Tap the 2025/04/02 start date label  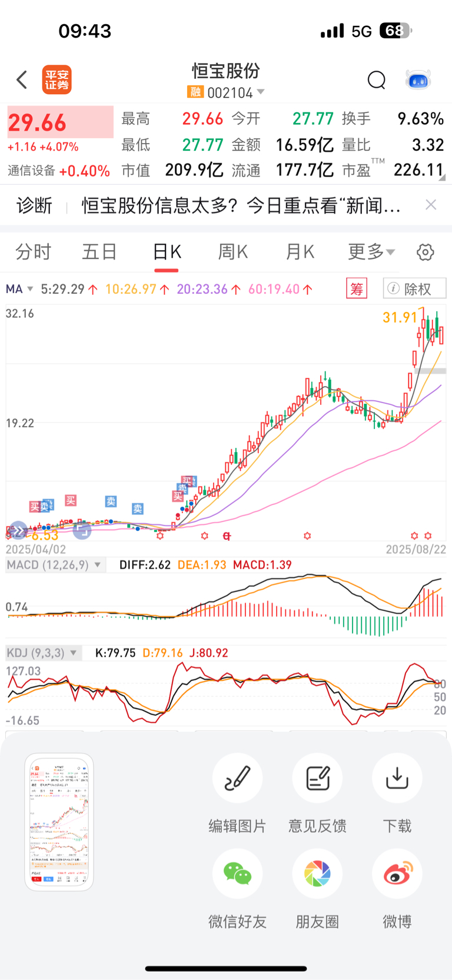coord(36,549)
